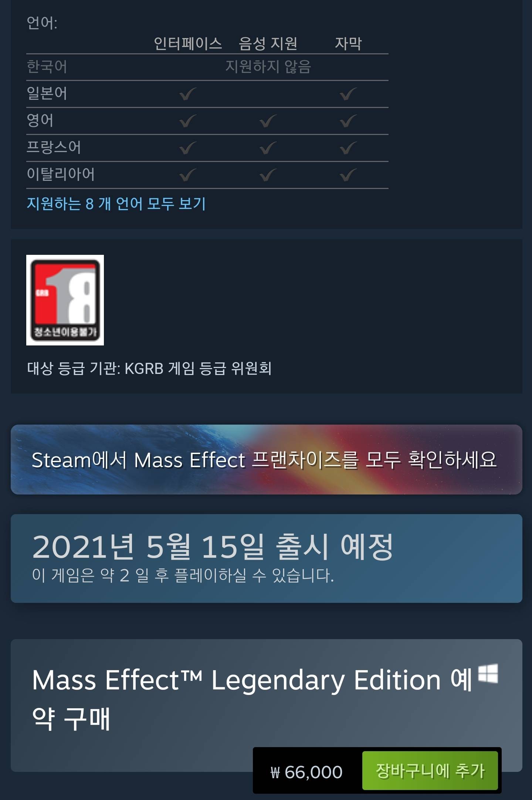Viewport: 532px width, 800px height.
Task: Click French interface checkmark
Action: click(x=187, y=148)
